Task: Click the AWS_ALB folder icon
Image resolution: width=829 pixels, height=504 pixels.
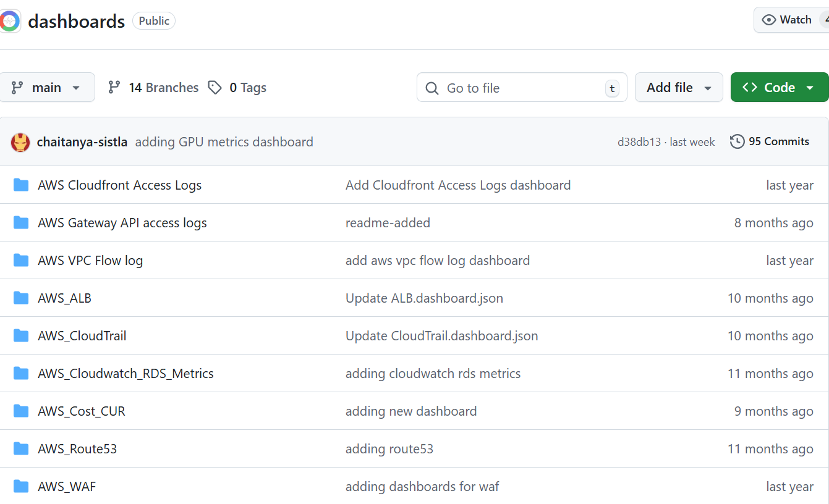Action: (21, 298)
